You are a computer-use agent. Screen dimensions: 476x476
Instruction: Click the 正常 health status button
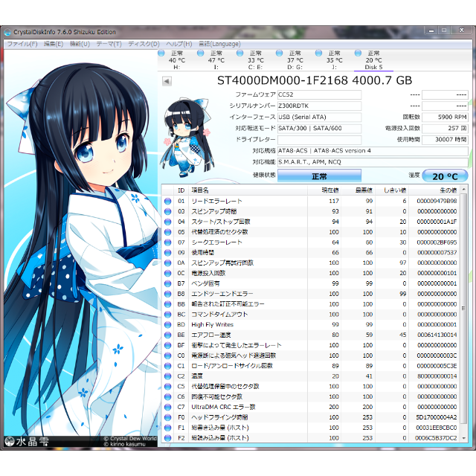tap(319, 176)
